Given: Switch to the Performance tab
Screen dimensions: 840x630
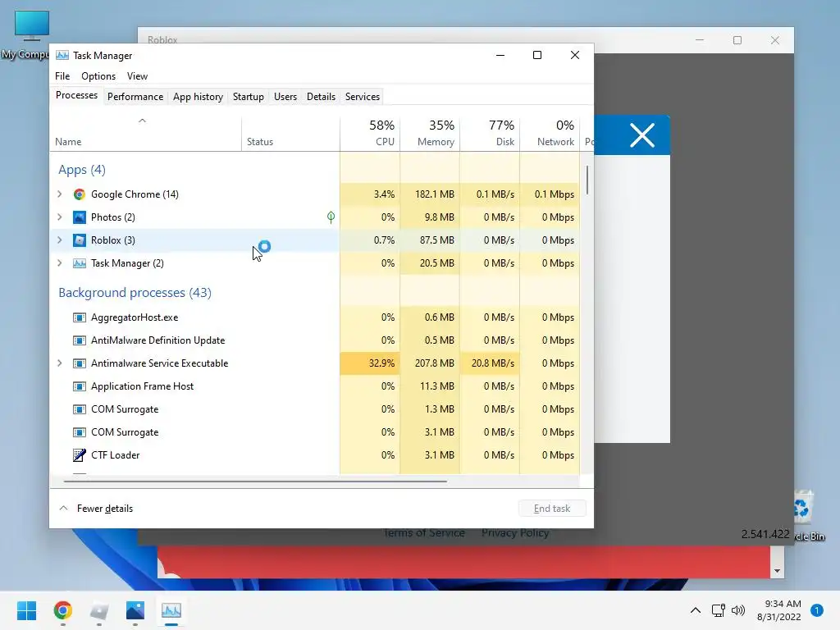Looking at the screenshot, I should 135,97.
